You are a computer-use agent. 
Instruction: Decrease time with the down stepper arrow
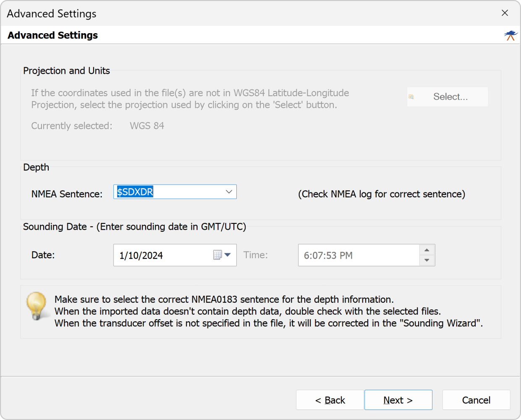pyautogui.click(x=427, y=260)
